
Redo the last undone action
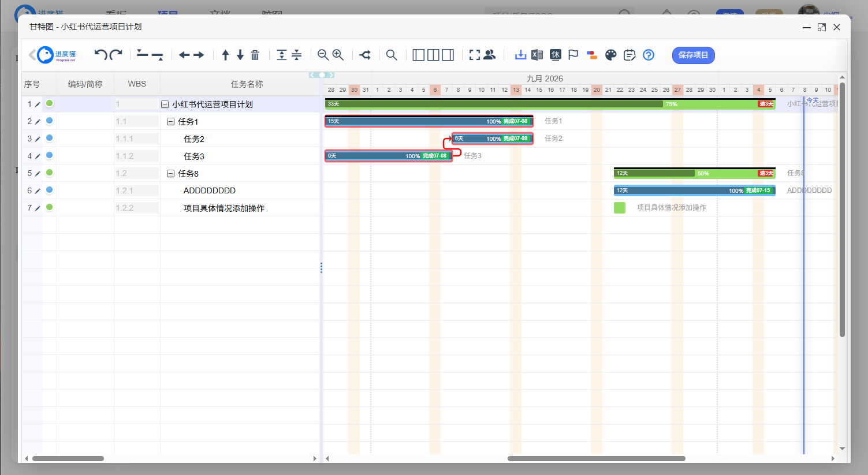point(116,55)
